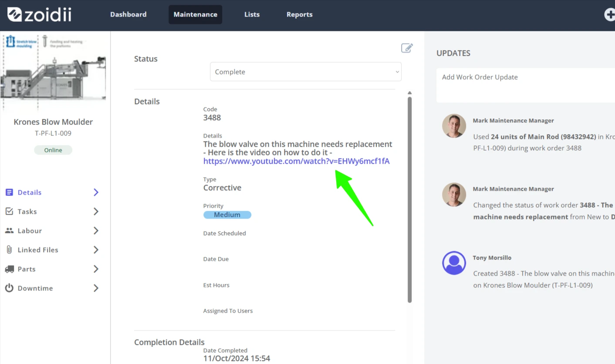
Task: Click the Details list icon in sidebar
Action: tap(9, 192)
